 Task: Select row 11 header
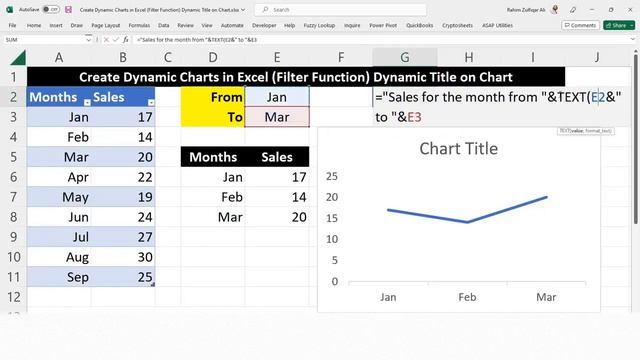point(13,277)
